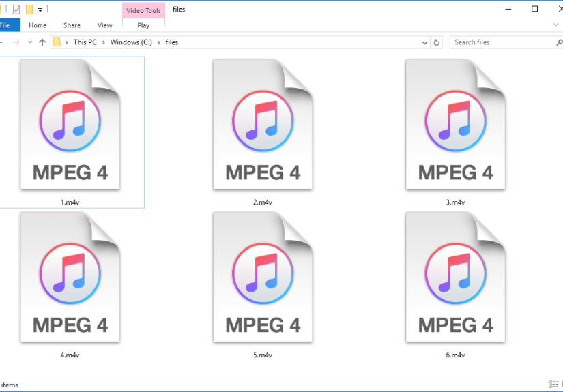Open the address bar history dropdown
This screenshot has height=392, width=563.
[x=424, y=43]
